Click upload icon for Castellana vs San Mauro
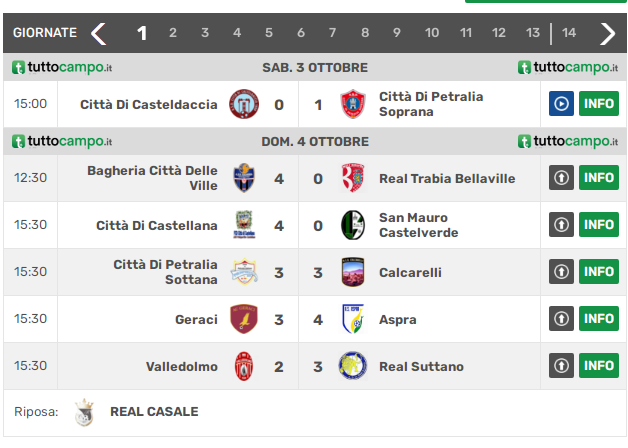 coord(561,225)
